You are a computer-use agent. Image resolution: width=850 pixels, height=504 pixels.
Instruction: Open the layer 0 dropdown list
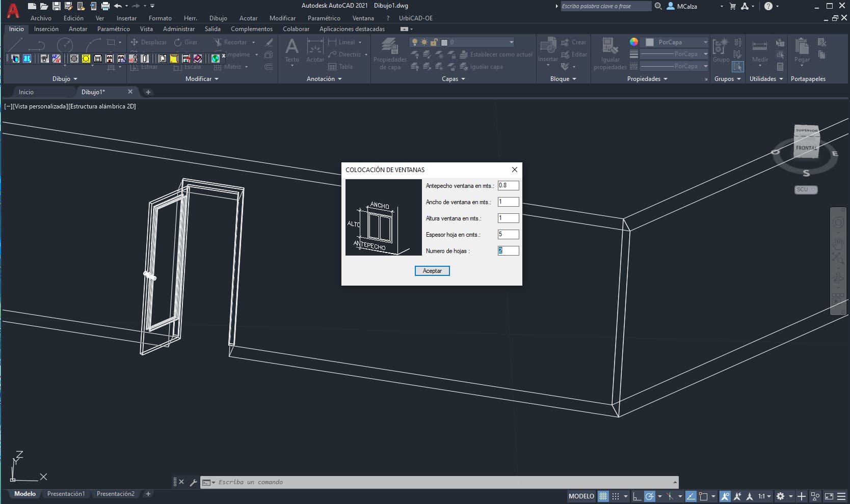click(x=511, y=42)
